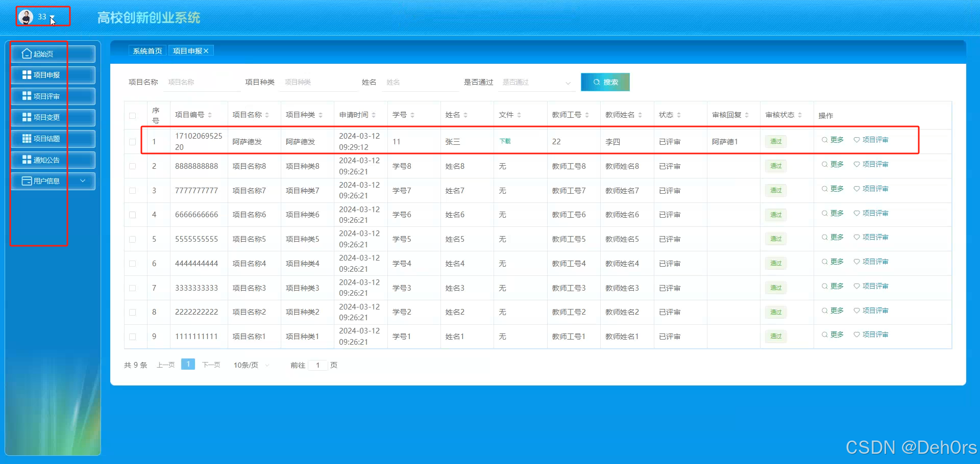Image resolution: width=980 pixels, height=464 pixels.
Task: Check the checkbox for 项目名称8 row
Action: [x=133, y=166]
